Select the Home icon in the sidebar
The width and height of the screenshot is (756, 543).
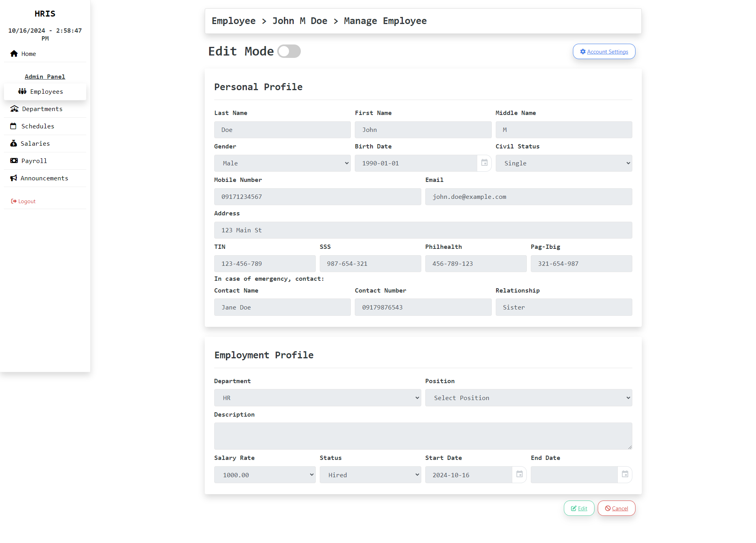14,54
